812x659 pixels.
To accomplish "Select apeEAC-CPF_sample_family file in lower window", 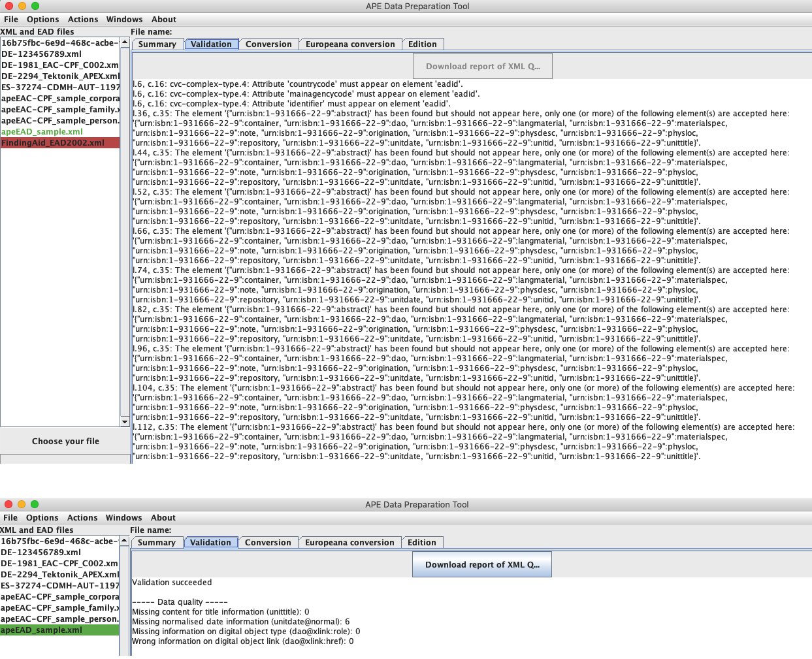I will tap(59, 608).
